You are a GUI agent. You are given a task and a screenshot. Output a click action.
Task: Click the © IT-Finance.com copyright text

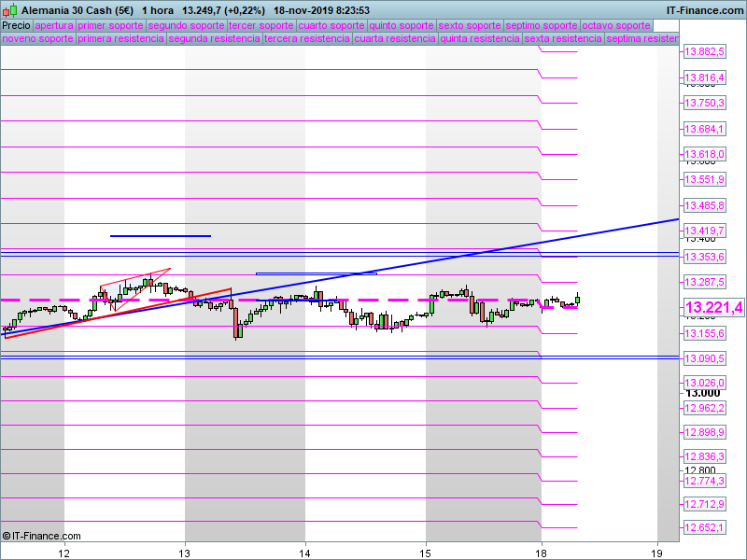[42, 536]
